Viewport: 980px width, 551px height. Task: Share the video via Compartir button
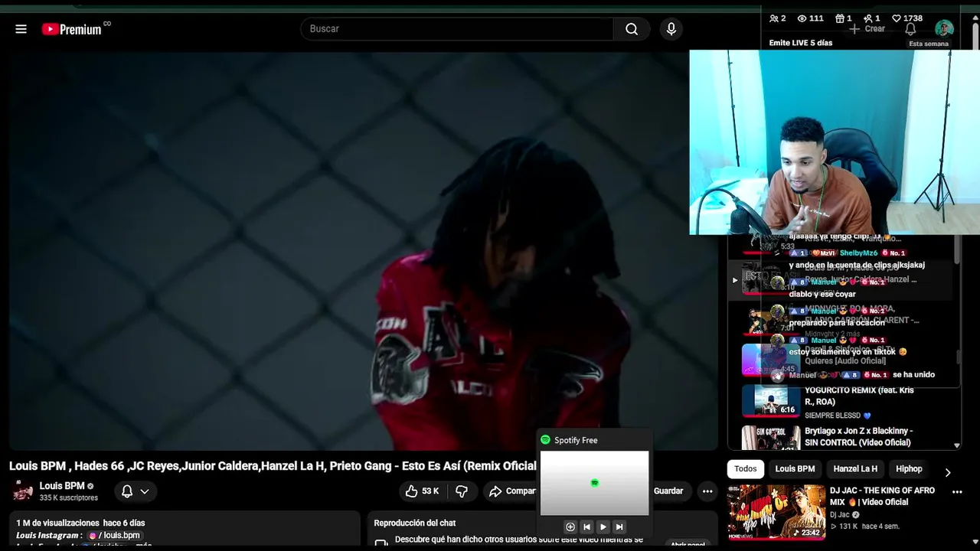pyautogui.click(x=512, y=491)
